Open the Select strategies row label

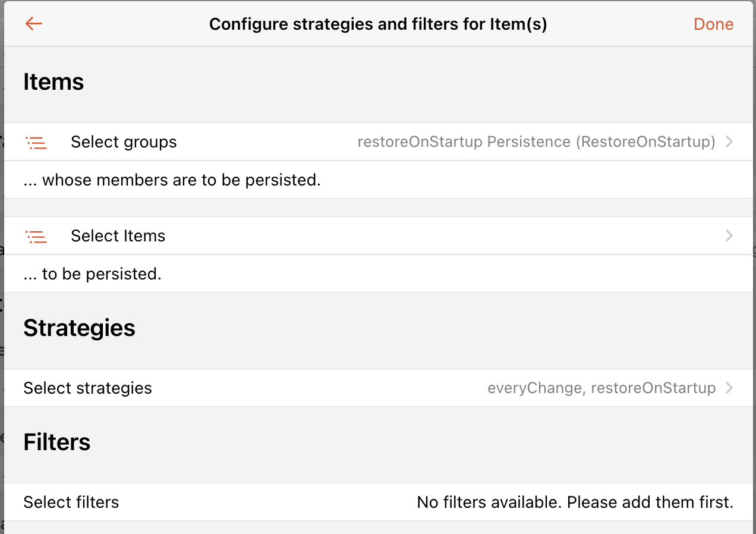87,388
